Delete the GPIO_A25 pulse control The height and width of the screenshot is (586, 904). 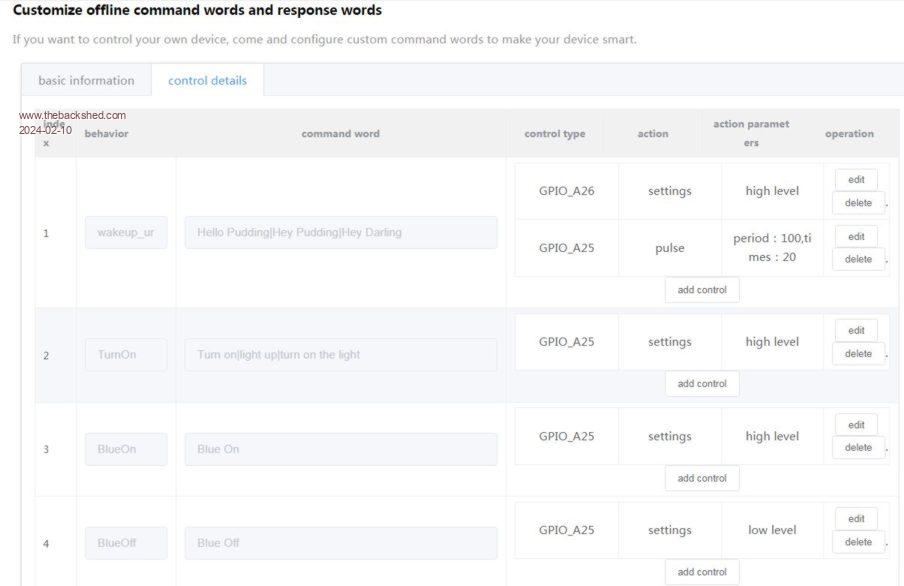858,259
